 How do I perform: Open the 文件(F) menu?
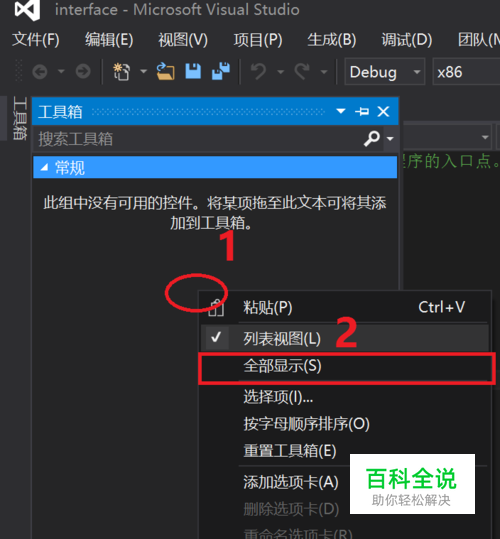[x=36, y=40]
